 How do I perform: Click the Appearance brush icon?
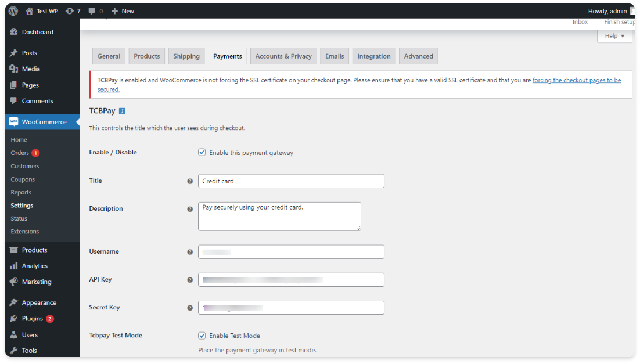tap(14, 302)
